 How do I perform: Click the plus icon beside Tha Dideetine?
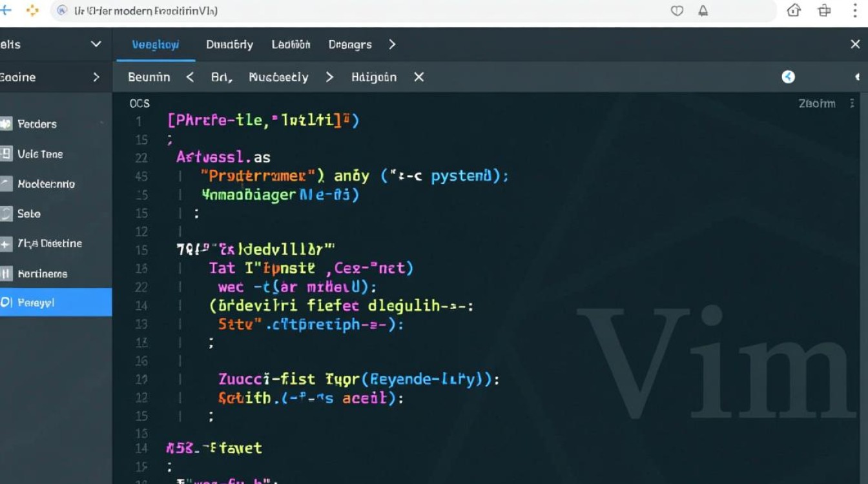coord(6,244)
